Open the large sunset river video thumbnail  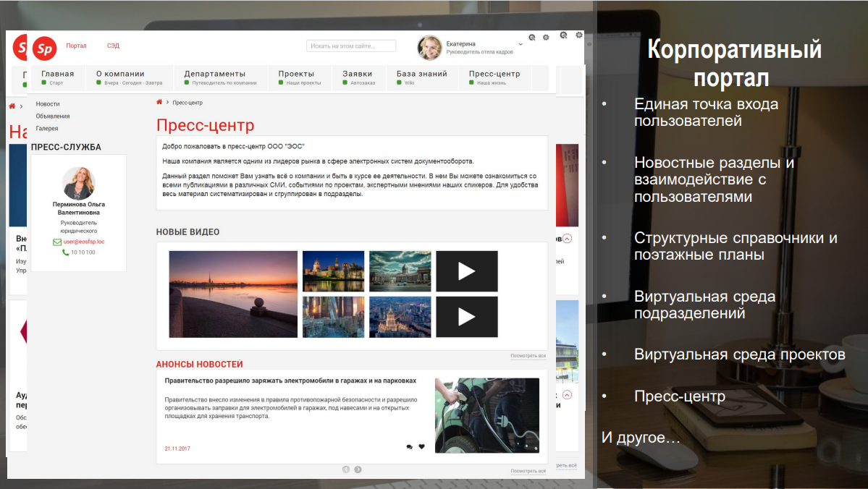point(233,294)
